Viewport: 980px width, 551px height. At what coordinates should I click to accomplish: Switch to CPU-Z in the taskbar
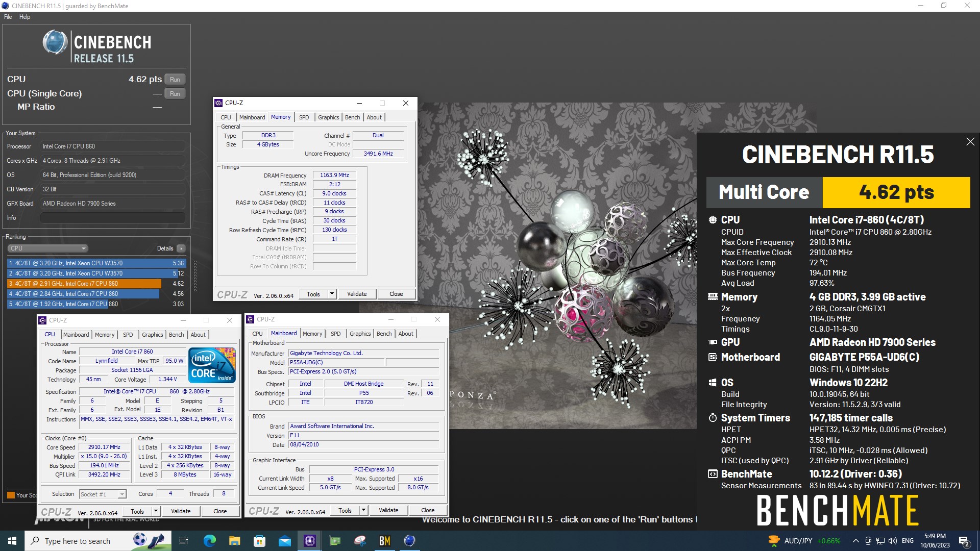309,541
